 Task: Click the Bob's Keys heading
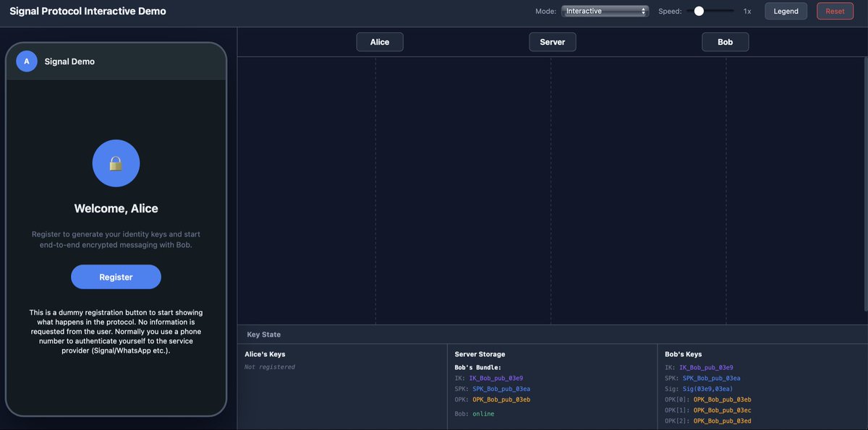(x=684, y=354)
